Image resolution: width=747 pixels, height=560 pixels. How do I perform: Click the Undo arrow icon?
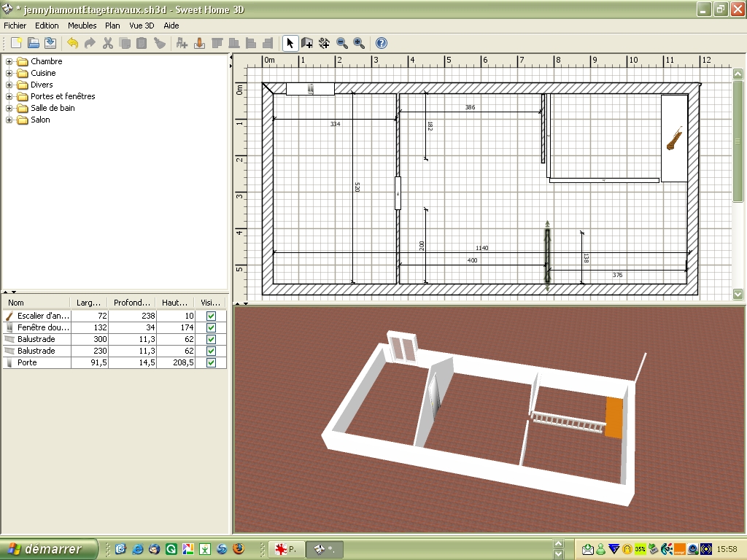[x=72, y=44]
